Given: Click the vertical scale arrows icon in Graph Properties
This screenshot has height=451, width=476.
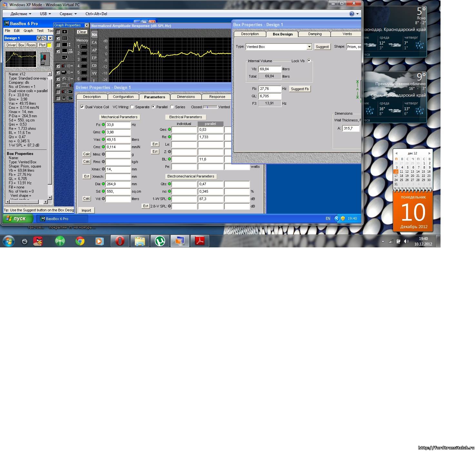Looking at the screenshot, I should (66, 45).
